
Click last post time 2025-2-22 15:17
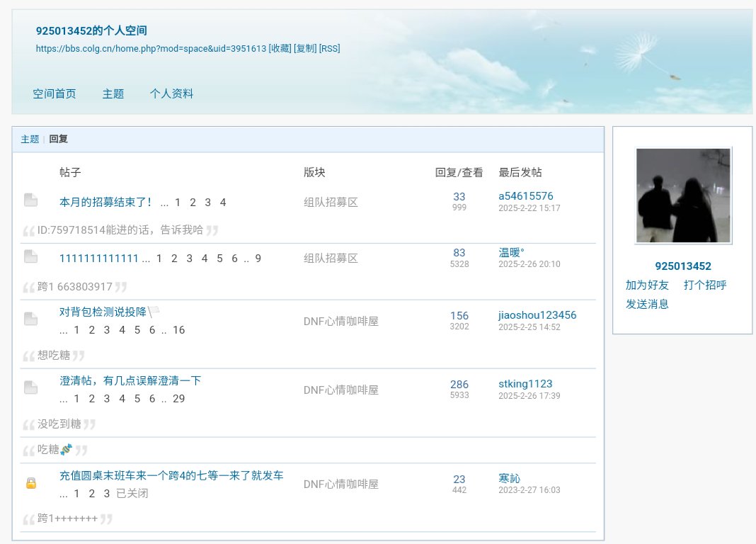tap(529, 208)
